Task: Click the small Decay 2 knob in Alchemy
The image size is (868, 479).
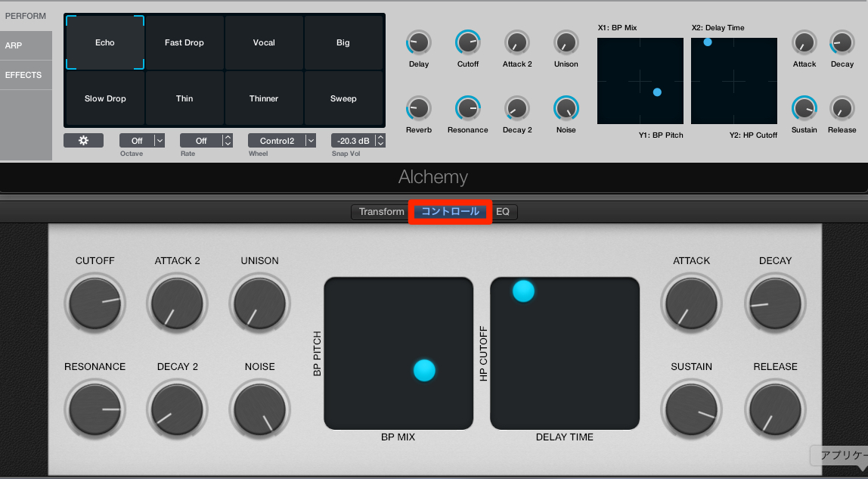Action: 517,108
